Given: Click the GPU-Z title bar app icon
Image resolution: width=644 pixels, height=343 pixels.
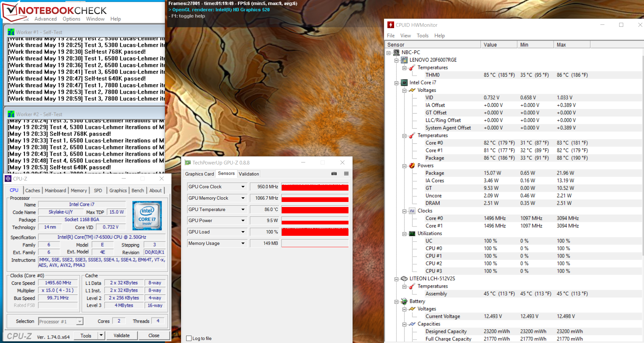Looking at the screenshot, I should (187, 162).
